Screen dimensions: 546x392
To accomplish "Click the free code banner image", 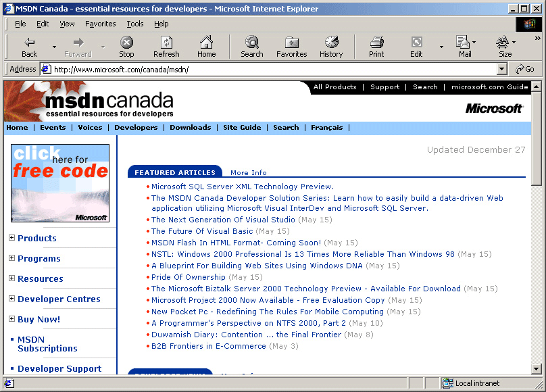I will [60, 183].
